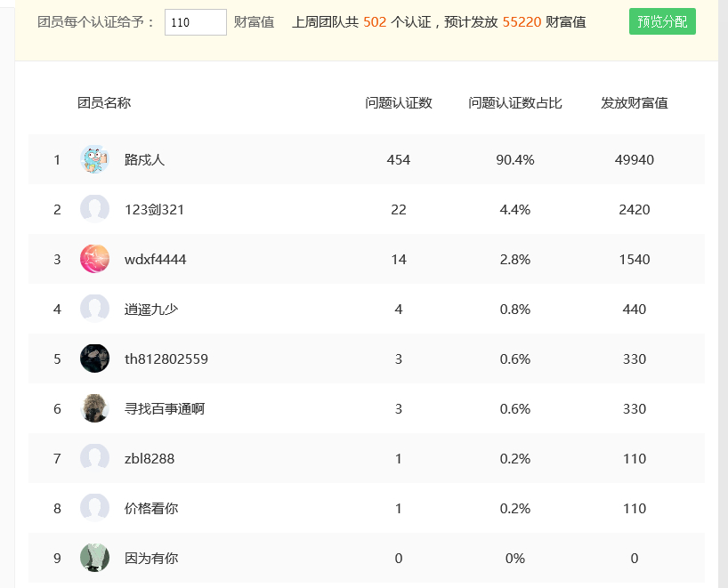Click the 90.4% ratio cell

tap(515, 159)
